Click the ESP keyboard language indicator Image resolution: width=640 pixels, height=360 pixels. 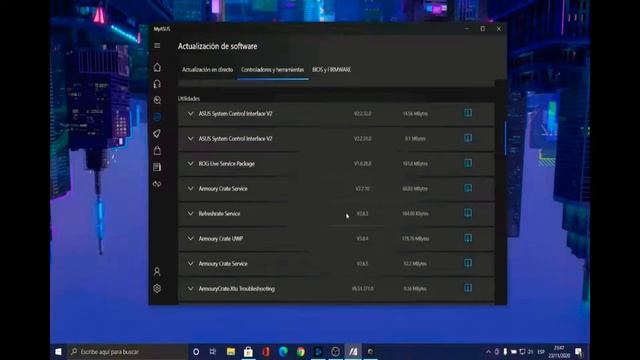pyautogui.click(x=541, y=351)
